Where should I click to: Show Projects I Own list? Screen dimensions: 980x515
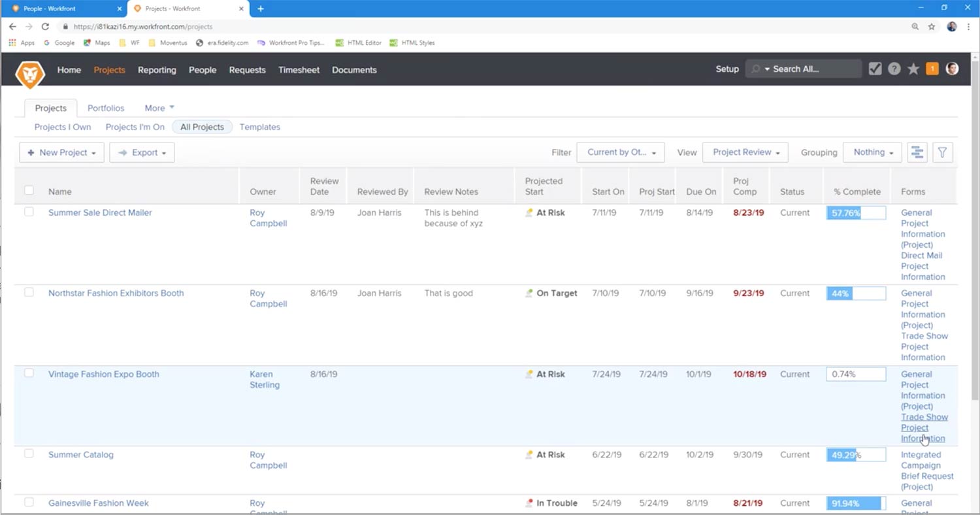[63, 127]
